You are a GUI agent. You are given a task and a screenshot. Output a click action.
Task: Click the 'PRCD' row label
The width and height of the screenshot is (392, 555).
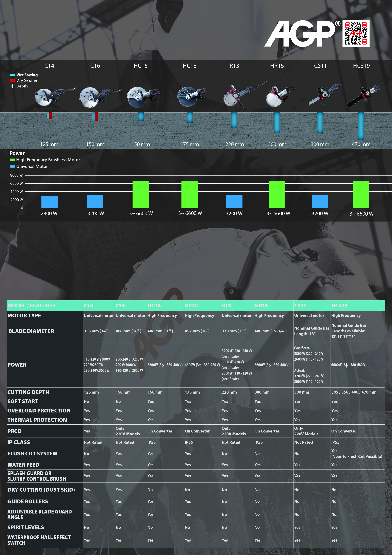[x=15, y=431]
